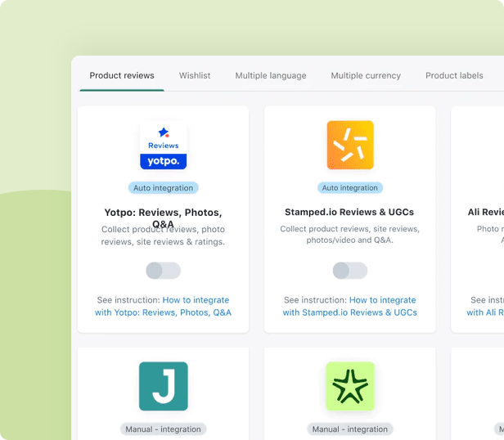Click the Auto integration badge under Yotpo
Viewport: 504px width, 440px height.
tap(163, 188)
